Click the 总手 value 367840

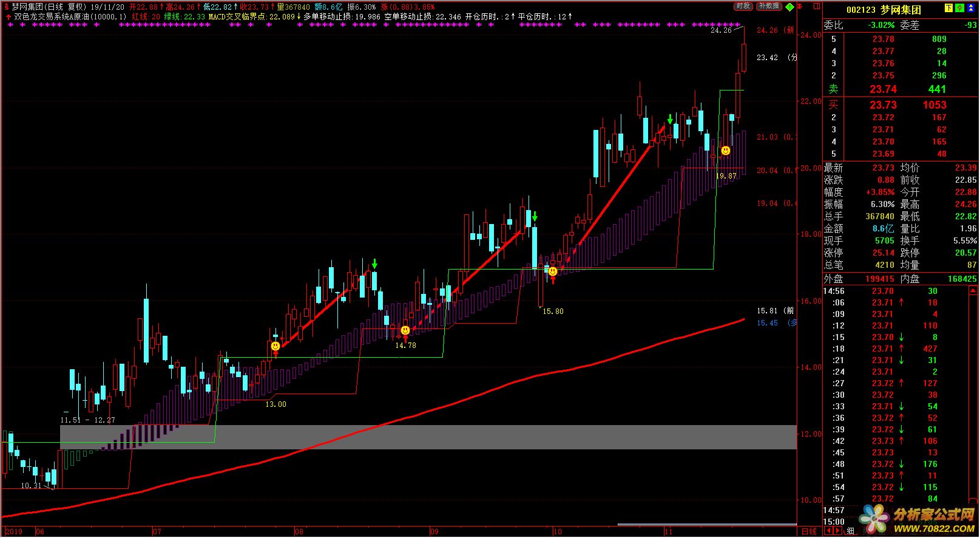[x=880, y=217]
